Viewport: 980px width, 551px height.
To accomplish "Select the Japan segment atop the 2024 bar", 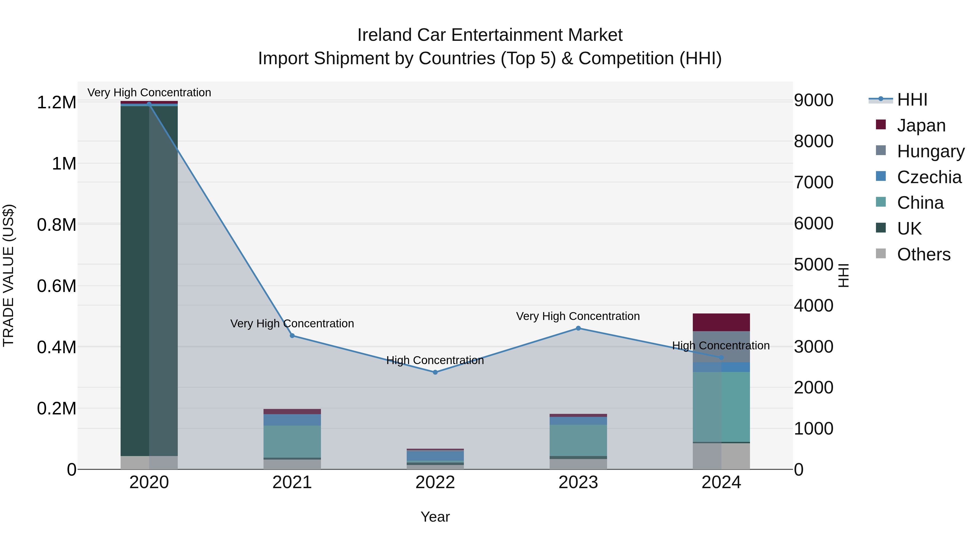I will point(721,322).
